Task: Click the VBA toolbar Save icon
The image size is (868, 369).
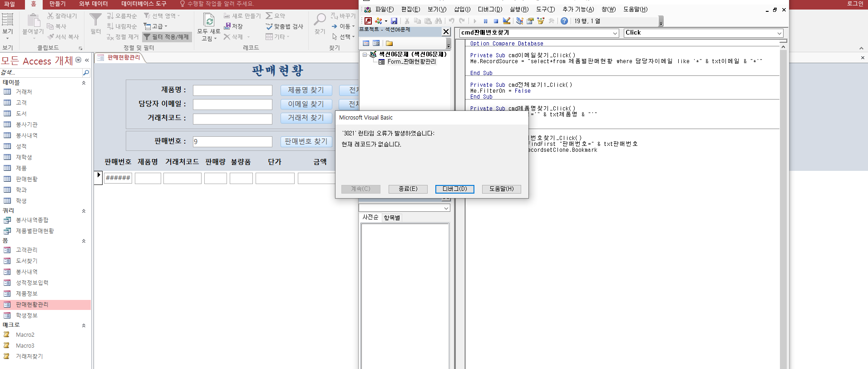Action: 394,21
